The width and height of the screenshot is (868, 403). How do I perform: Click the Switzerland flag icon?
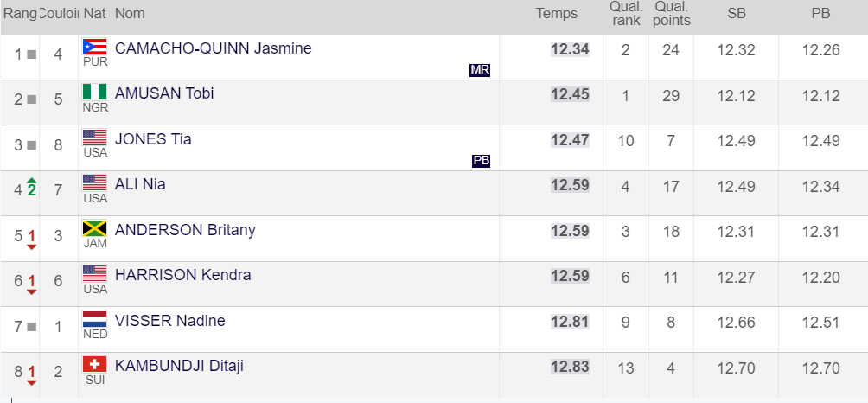coord(94,364)
